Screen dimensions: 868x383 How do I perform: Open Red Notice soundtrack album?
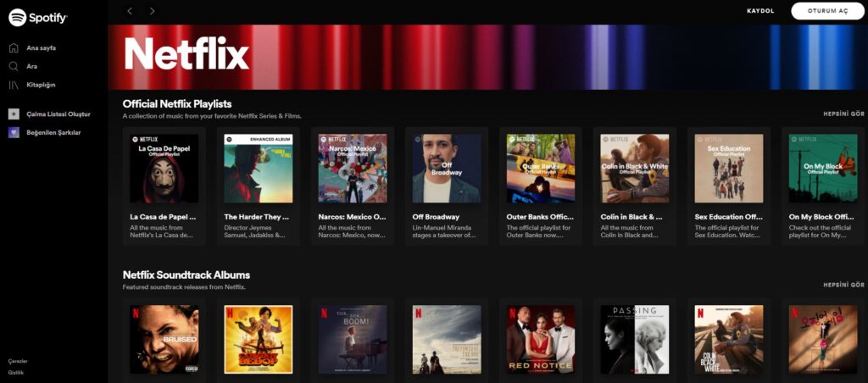tap(540, 339)
